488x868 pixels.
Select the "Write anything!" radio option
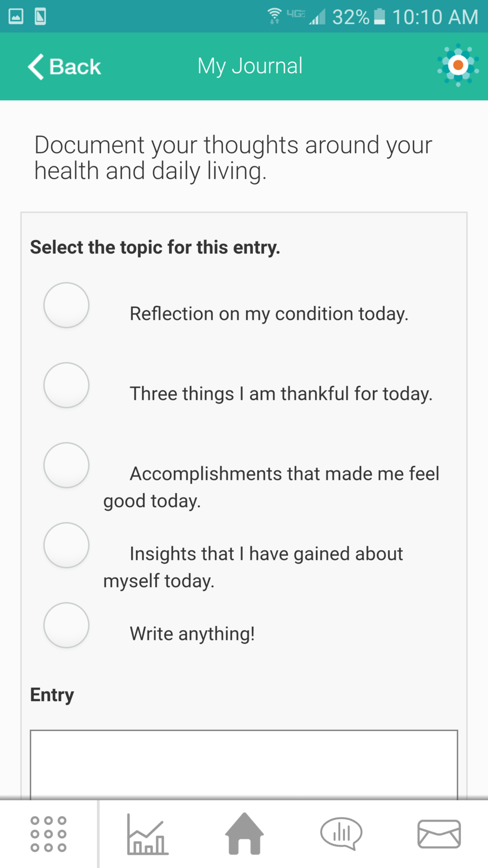[x=66, y=625]
